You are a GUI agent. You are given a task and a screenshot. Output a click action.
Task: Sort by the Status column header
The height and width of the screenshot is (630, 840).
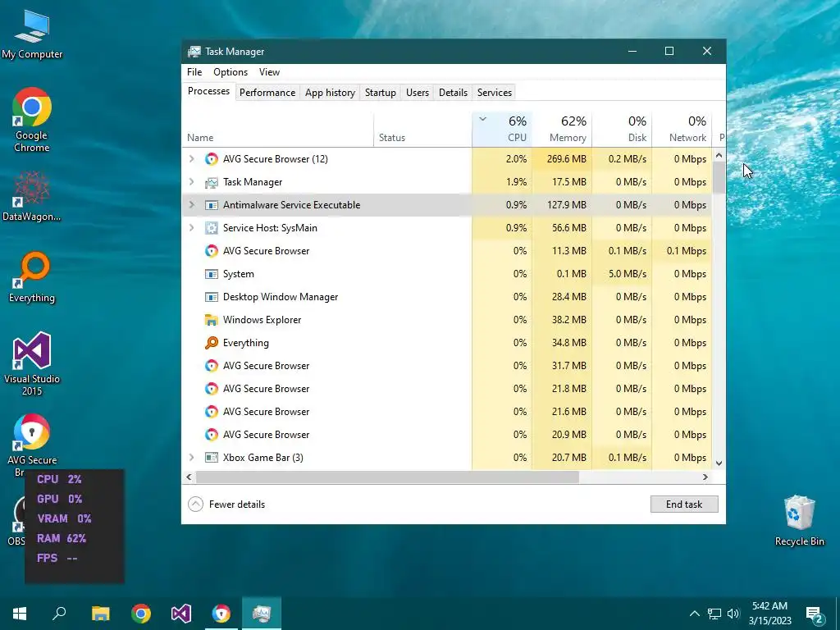click(x=422, y=129)
